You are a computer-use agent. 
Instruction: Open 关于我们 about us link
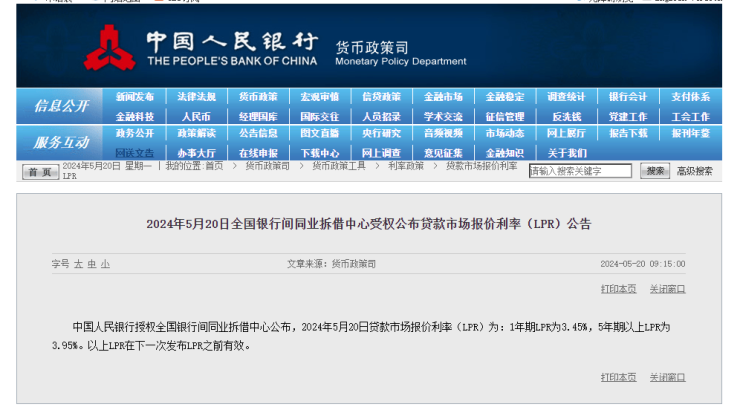566,153
